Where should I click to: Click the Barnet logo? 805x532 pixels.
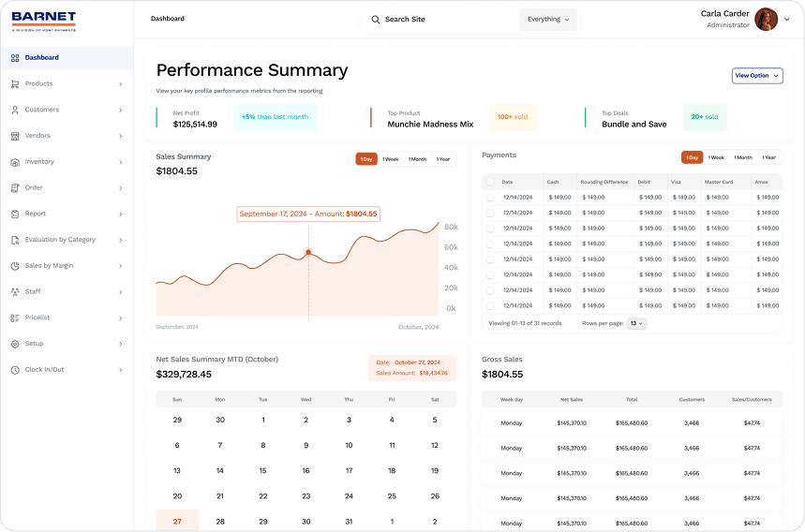pos(44,21)
